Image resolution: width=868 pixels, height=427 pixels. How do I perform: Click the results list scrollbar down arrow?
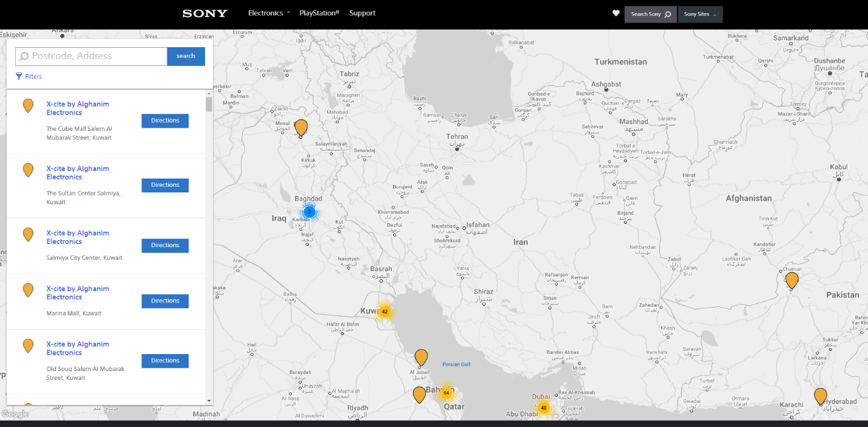(209, 400)
